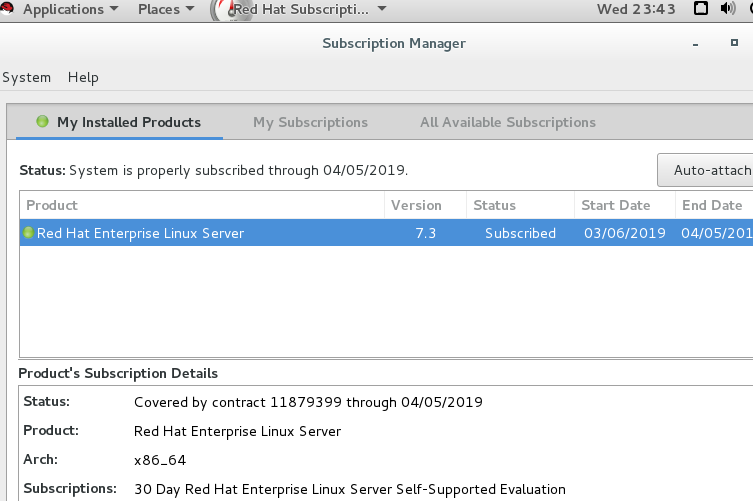
Task: Click the 'Covered by contract 11879399' text
Action: 308,402
